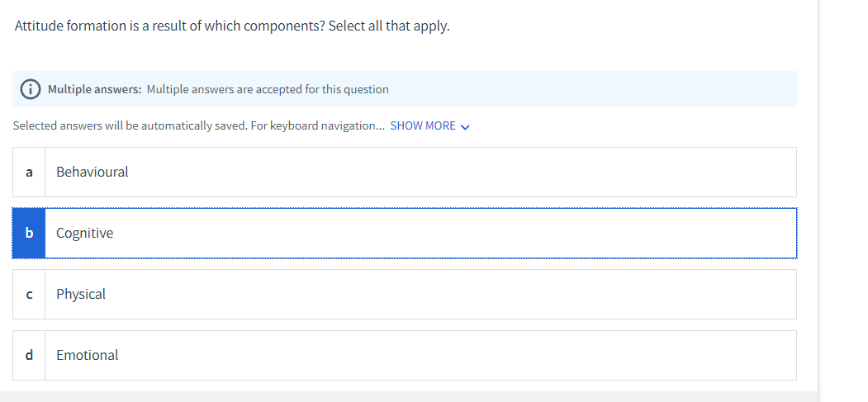Select the letter 'c' answer box
Image resolution: width=868 pixels, height=402 pixels.
(29, 295)
